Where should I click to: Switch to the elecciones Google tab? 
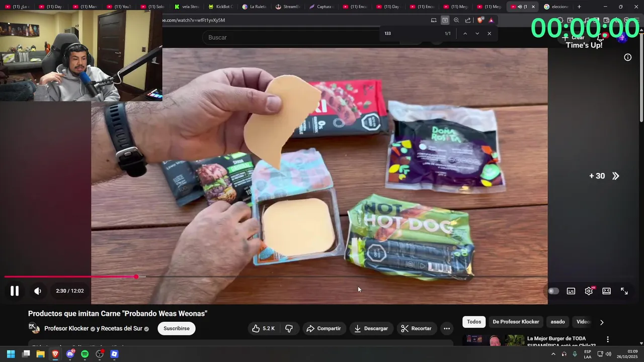(557, 7)
